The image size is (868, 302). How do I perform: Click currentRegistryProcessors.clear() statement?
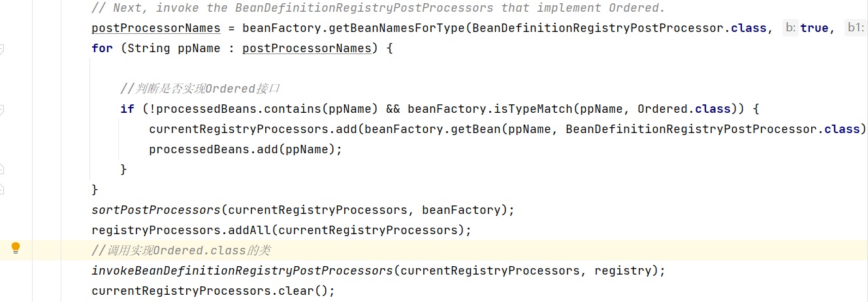(x=213, y=290)
